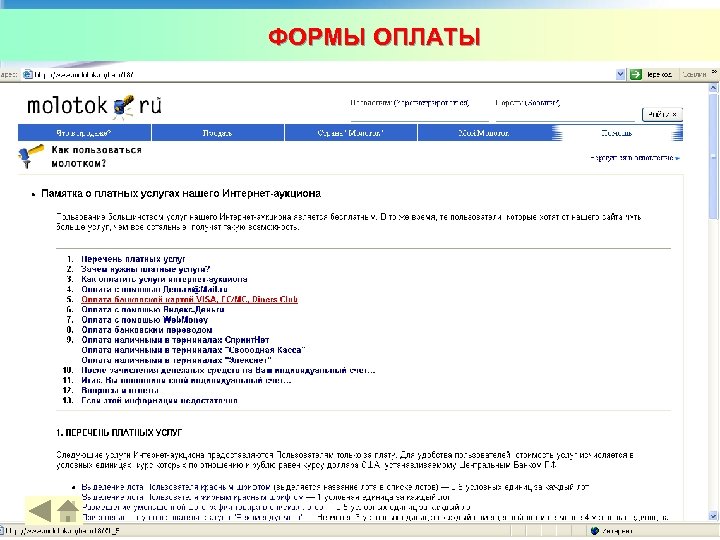This screenshot has height=540, width=720.
Task: Open link 'Оплата наличными в терминалах СпринтНет'
Action: [x=175, y=340]
